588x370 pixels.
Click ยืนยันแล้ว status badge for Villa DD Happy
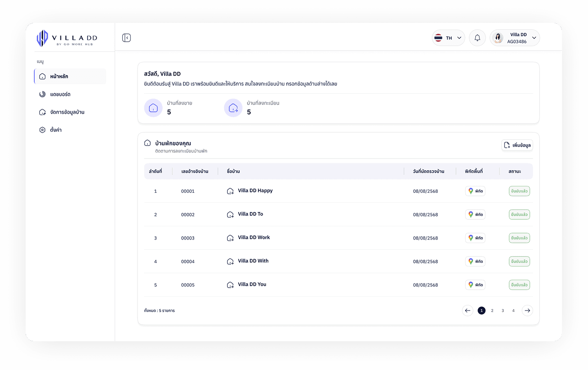[x=519, y=191]
